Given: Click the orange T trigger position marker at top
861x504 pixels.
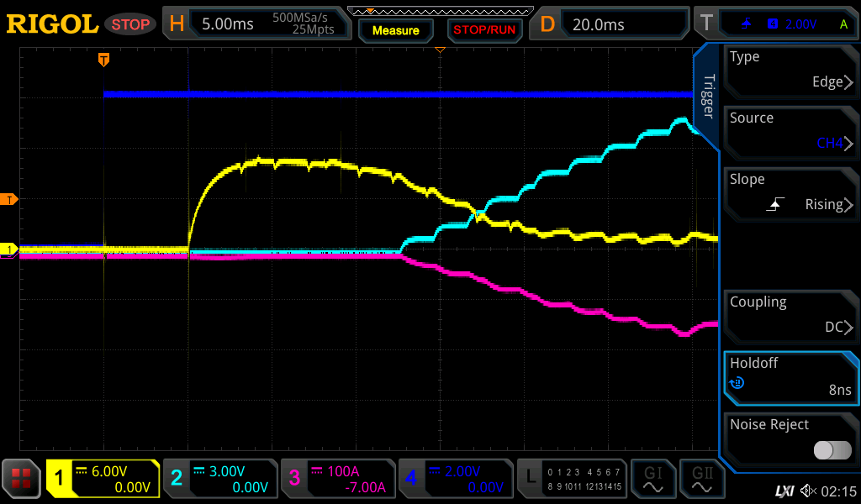Looking at the screenshot, I should tap(103, 60).
